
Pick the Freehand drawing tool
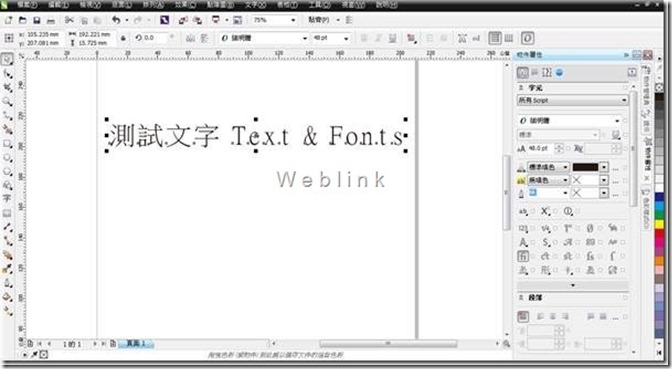pos(7,116)
